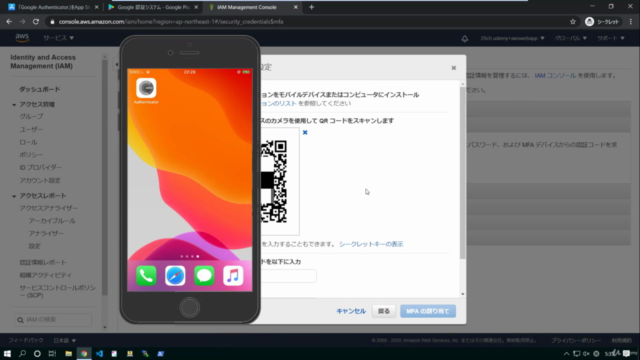Click the scanned QR code image
Viewport: 640px width, 360px height.
click(x=273, y=181)
